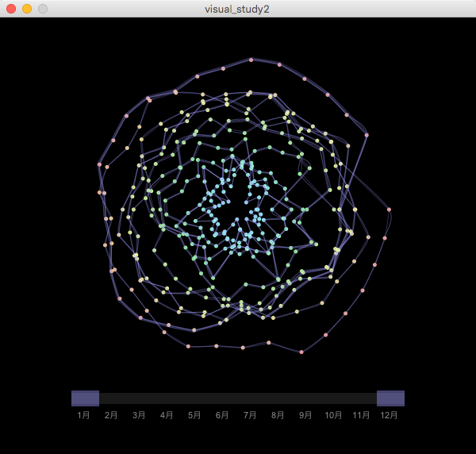Jump to the 3月 marker
Viewport: 476px width, 454px height.
pos(139,415)
